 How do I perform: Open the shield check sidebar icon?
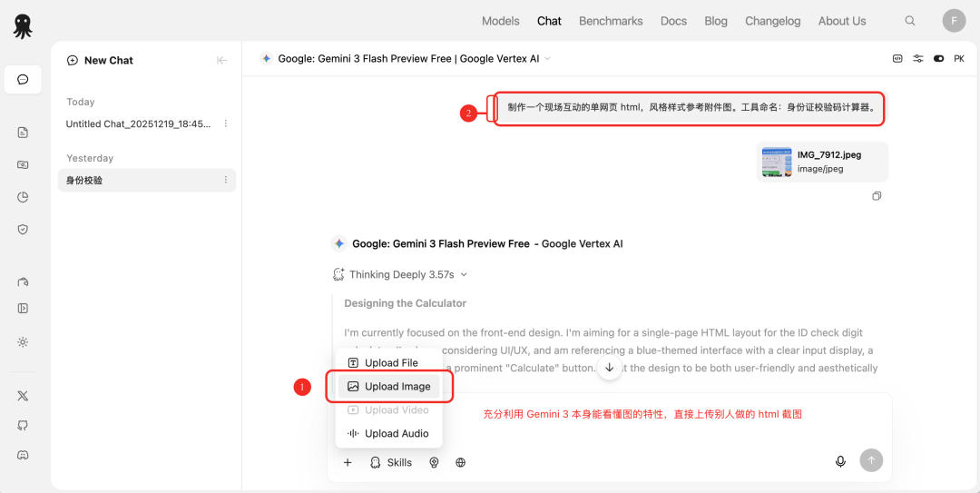23,230
